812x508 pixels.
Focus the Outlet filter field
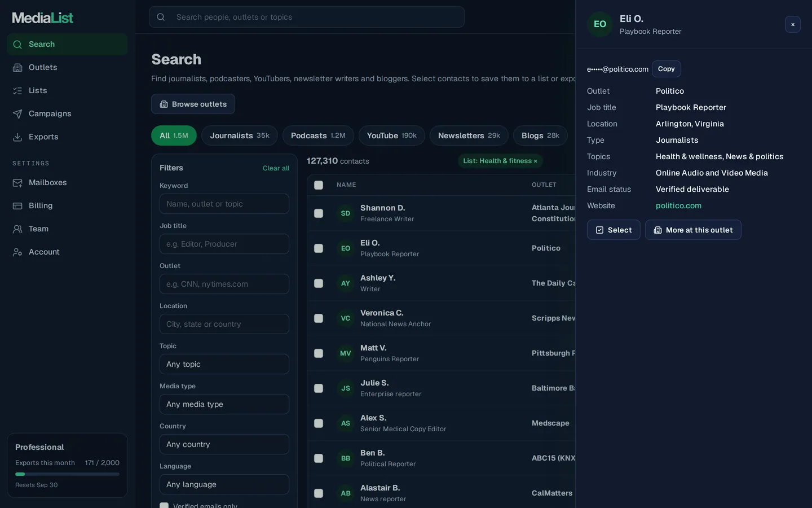pos(224,284)
